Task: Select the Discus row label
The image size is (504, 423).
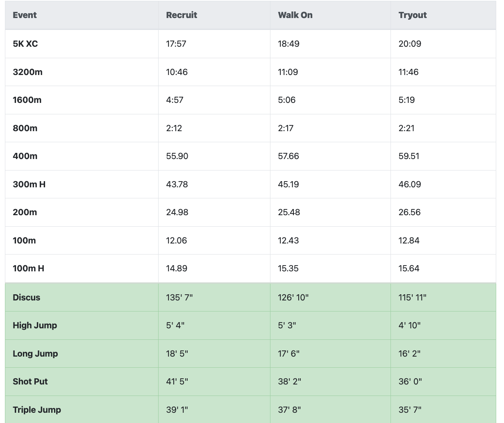Action: (27, 298)
